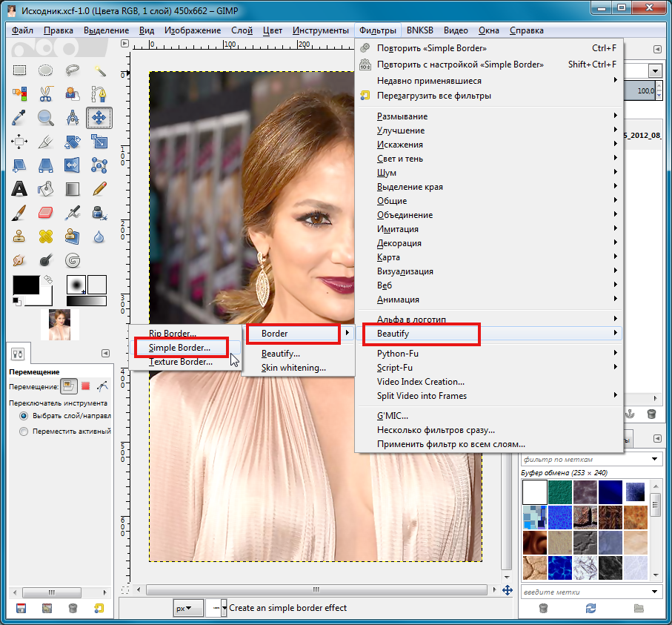Select the Bucket Fill tool
This screenshot has height=625, width=672.
tap(45, 189)
